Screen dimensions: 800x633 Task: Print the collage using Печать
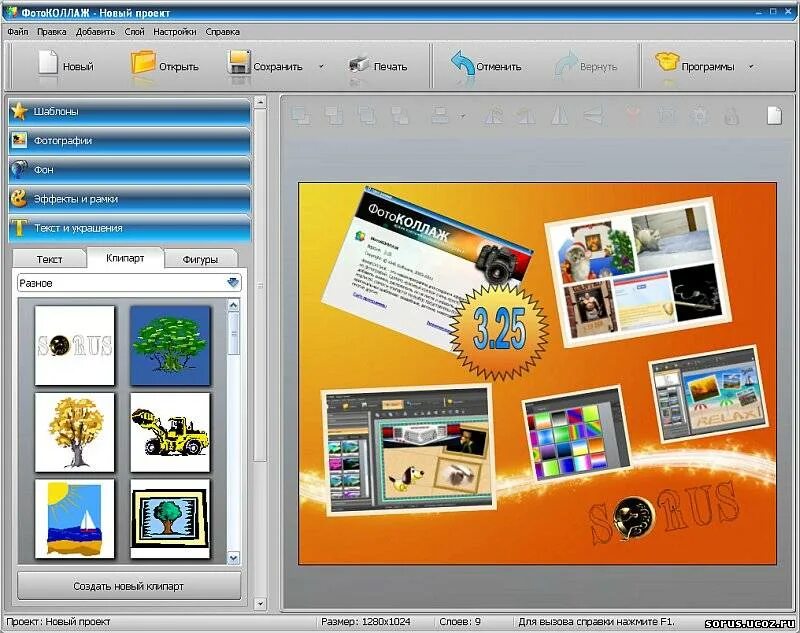[378, 66]
